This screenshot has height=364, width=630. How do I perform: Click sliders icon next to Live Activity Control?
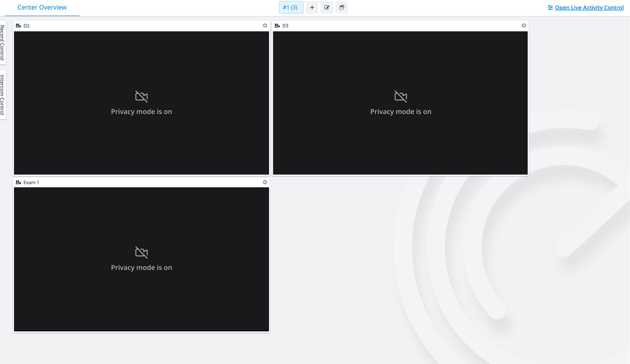pos(550,8)
